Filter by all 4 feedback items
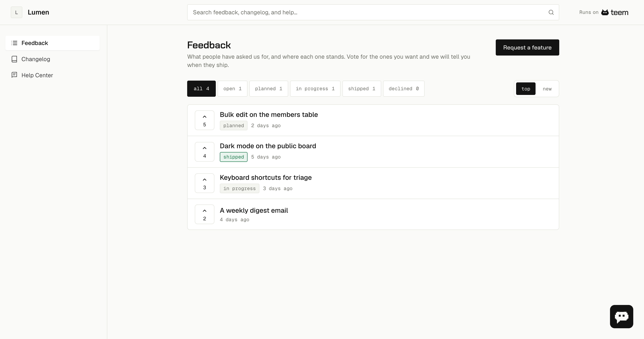Image resolution: width=644 pixels, height=339 pixels. (201, 89)
